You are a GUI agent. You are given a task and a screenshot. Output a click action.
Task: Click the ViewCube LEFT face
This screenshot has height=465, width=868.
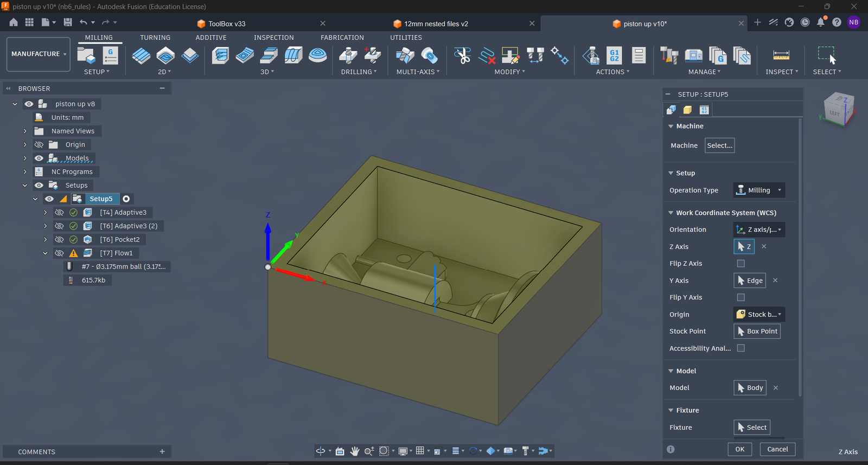pyautogui.click(x=834, y=113)
